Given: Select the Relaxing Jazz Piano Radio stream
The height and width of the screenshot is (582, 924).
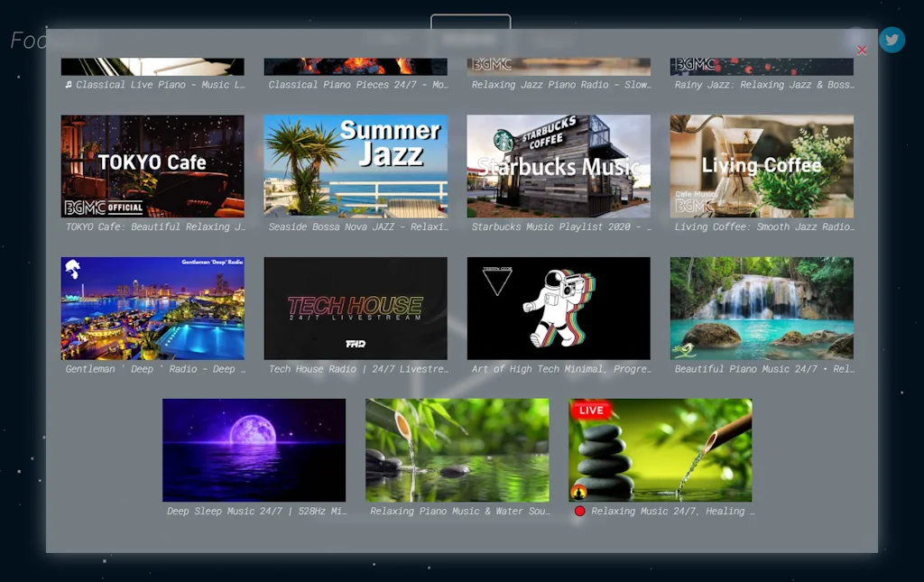Looking at the screenshot, I should click(558, 63).
